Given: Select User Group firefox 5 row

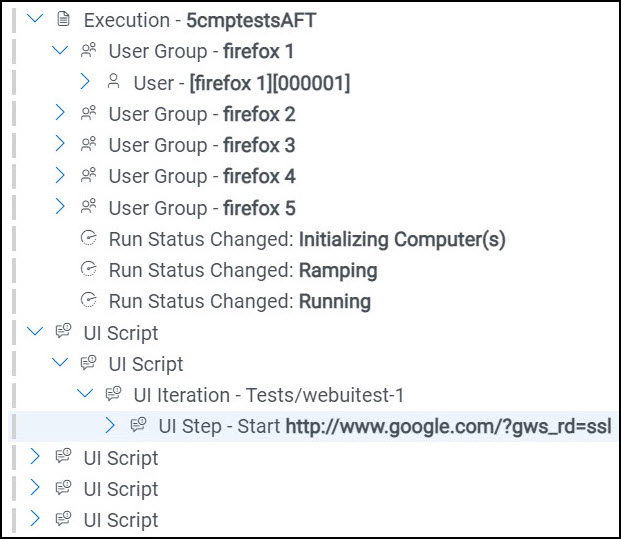Looking at the screenshot, I should click(201, 208).
